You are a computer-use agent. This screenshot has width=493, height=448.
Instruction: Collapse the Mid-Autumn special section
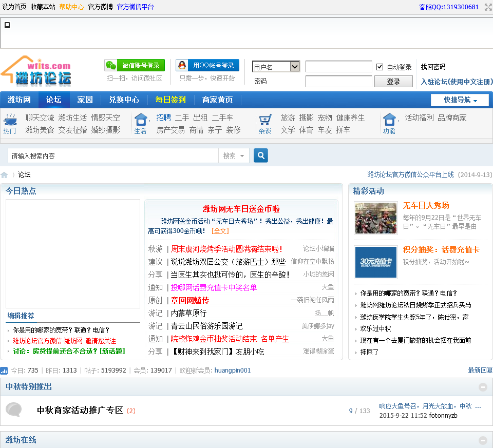[x=483, y=387]
